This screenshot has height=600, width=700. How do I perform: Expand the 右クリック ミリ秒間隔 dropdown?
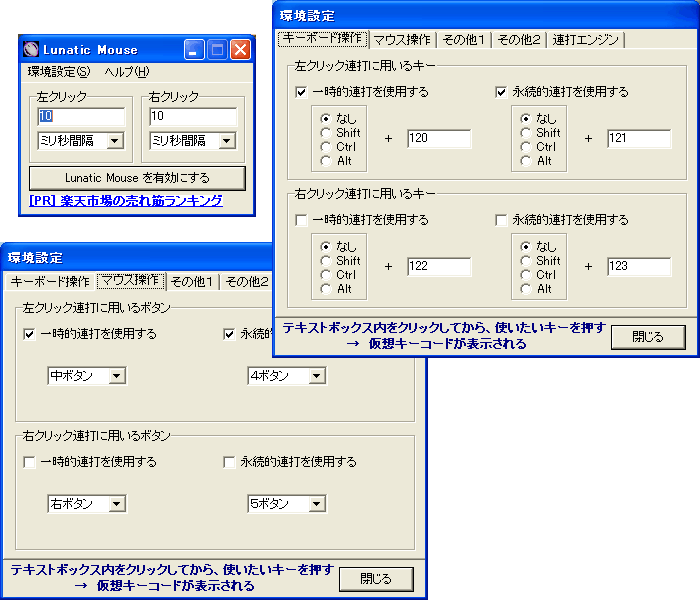click(x=226, y=141)
